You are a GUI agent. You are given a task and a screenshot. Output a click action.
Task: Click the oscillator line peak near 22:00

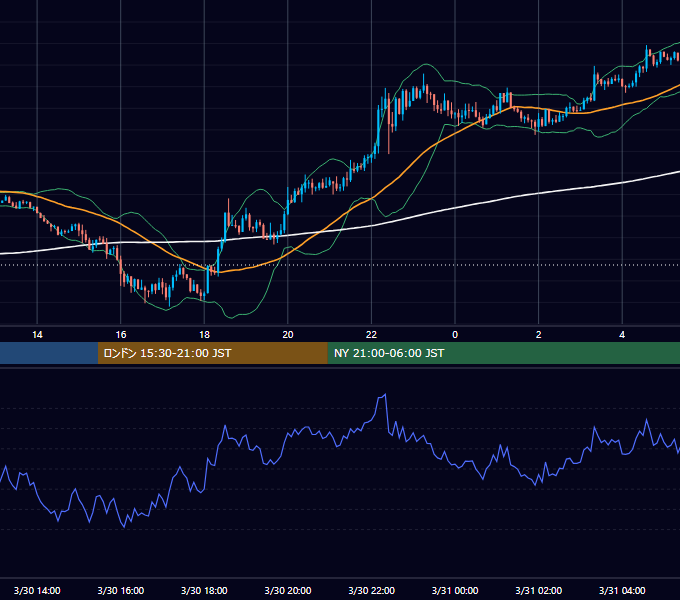coord(385,395)
